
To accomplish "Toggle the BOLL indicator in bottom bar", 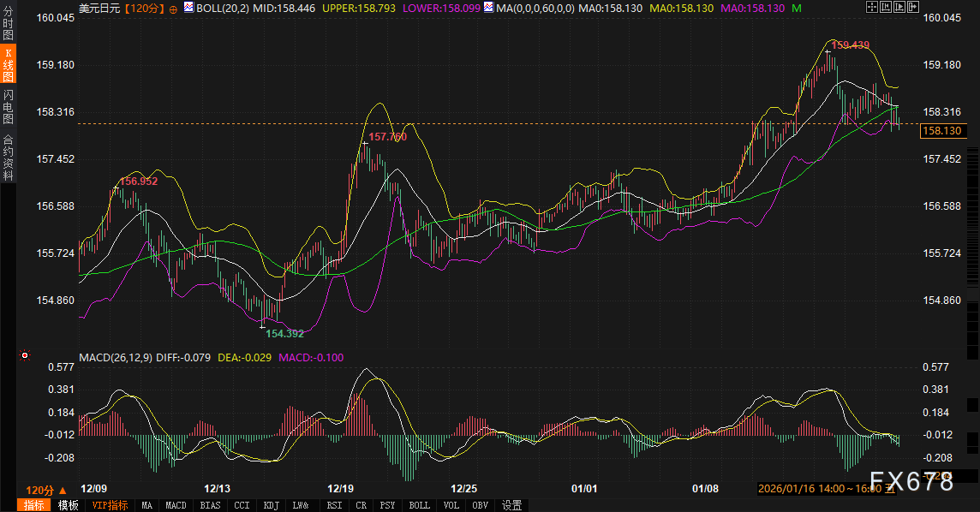I will [419, 505].
